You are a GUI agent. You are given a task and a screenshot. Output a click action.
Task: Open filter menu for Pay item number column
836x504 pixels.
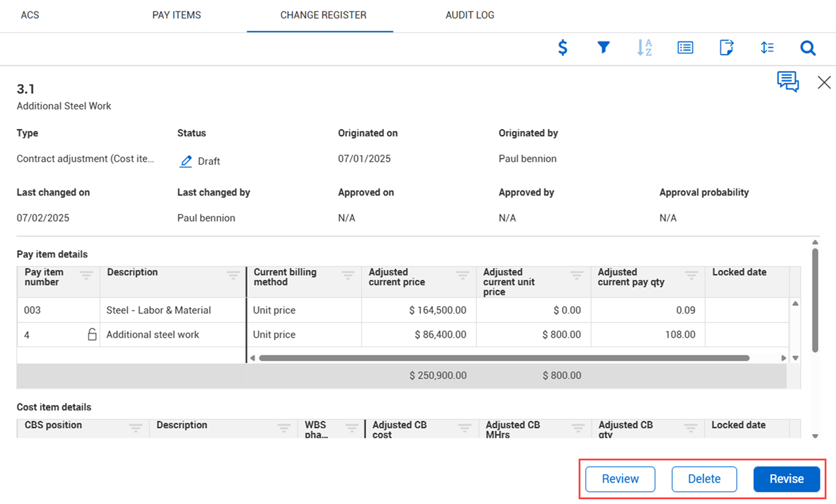click(87, 275)
